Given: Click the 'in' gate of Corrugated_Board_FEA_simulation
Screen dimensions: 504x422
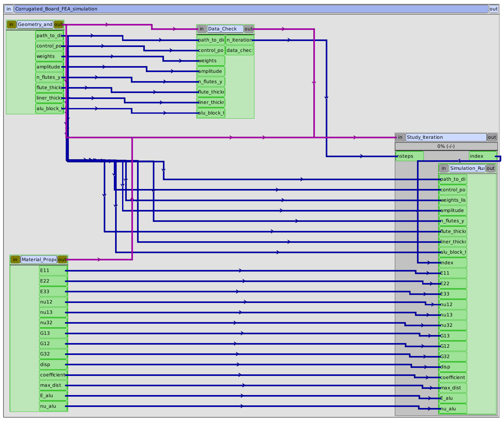Looking at the screenshot, I should (x=9, y=9).
